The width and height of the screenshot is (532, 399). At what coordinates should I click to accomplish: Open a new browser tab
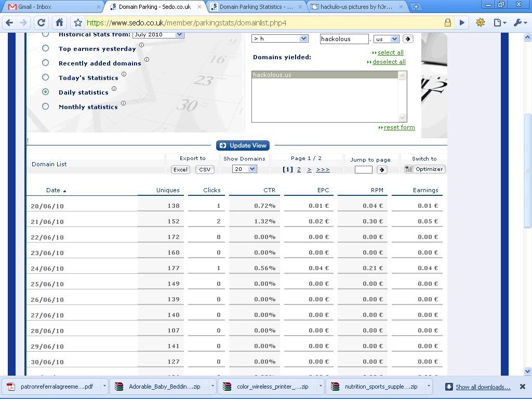[416, 7]
